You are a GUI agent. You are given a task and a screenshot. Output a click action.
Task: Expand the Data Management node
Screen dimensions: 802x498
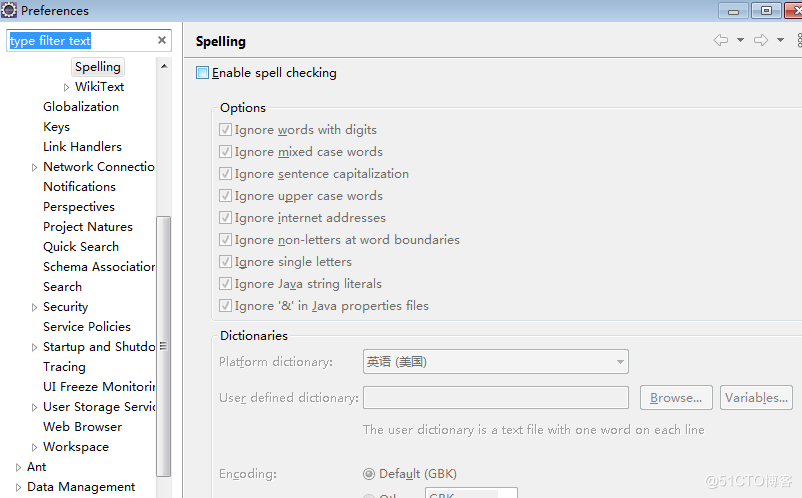click(19, 487)
